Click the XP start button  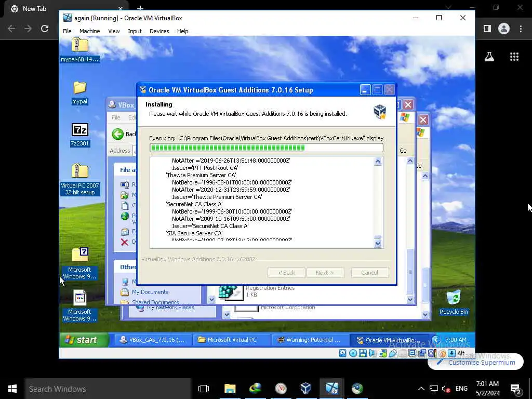point(84,340)
